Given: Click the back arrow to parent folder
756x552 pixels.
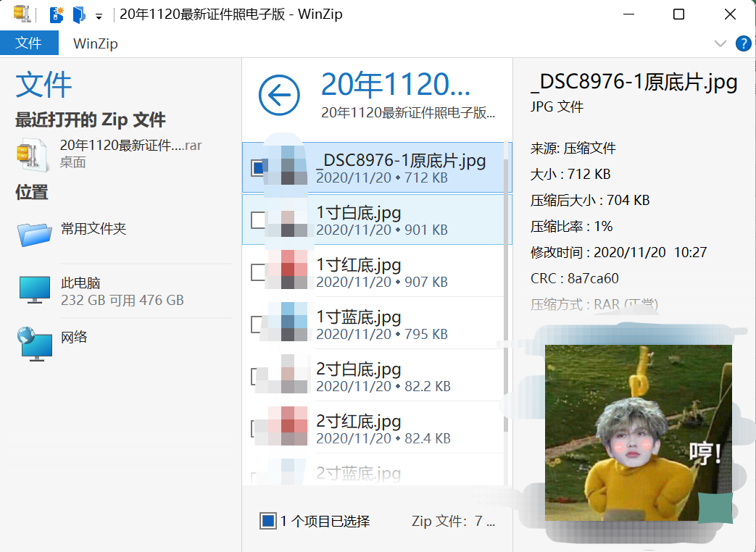Looking at the screenshot, I should coord(279,96).
